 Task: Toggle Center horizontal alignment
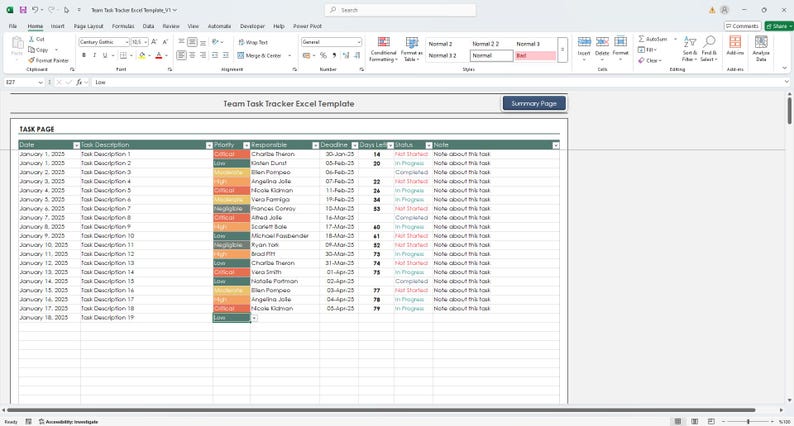pos(192,55)
